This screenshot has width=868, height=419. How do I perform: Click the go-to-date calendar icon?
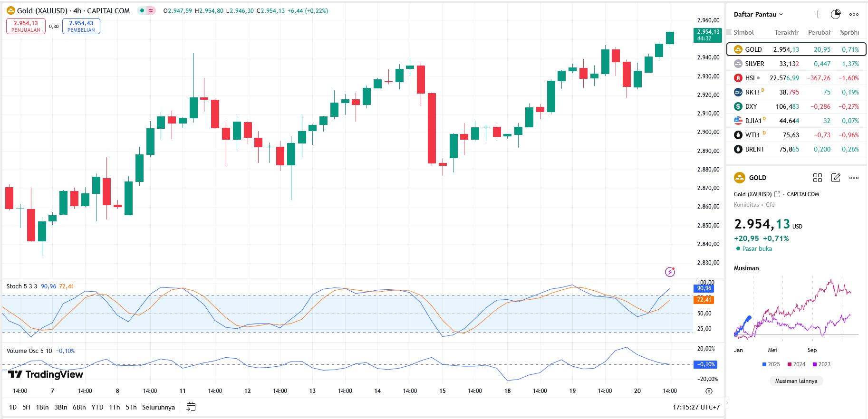pyautogui.click(x=191, y=407)
